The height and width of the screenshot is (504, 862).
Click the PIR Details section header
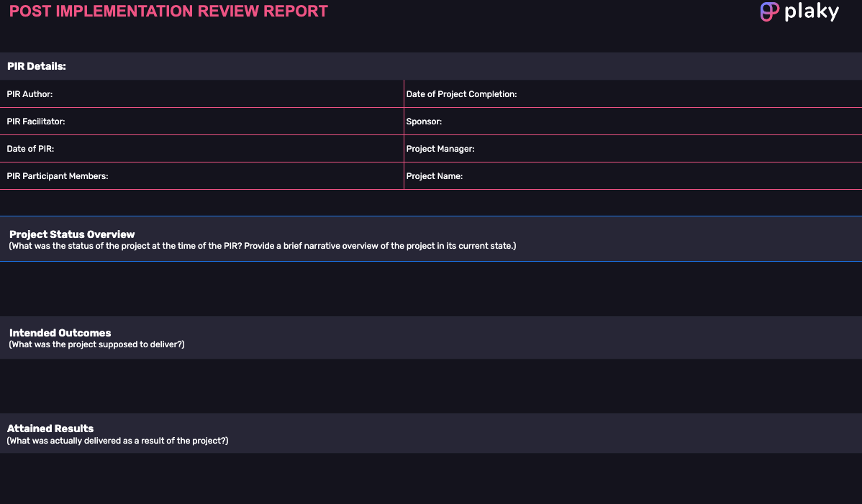click(37, 66)
